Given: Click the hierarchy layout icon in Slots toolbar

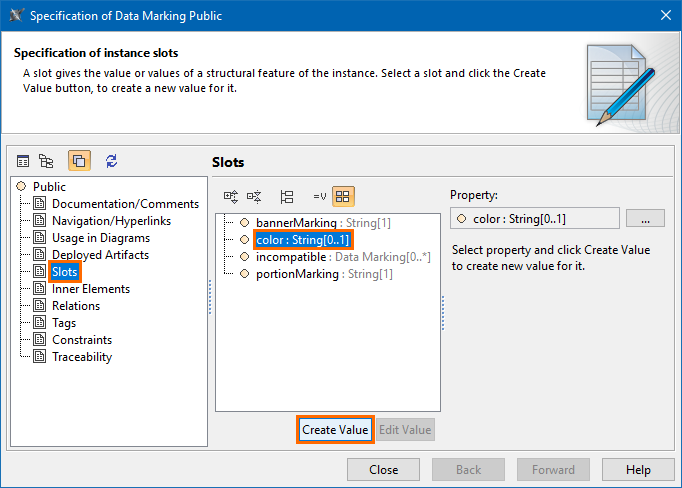Looking at the screenshot, I should tap(287, 197).
